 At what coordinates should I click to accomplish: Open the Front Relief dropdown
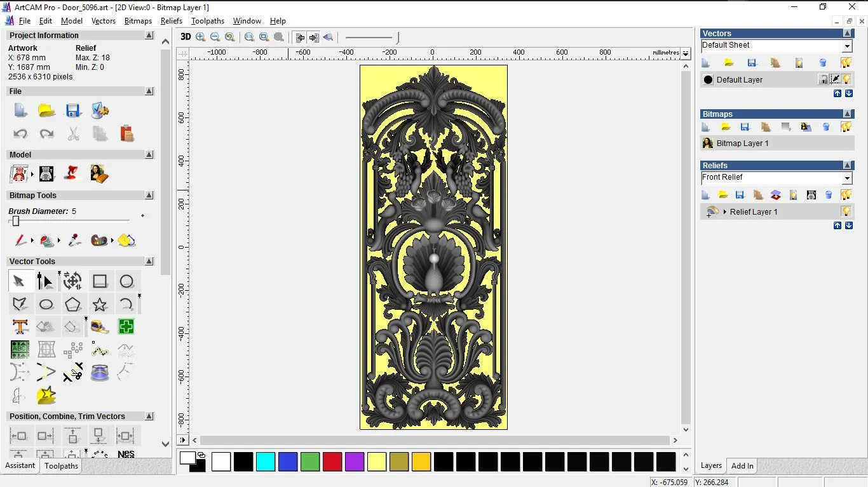pos(847,178)
